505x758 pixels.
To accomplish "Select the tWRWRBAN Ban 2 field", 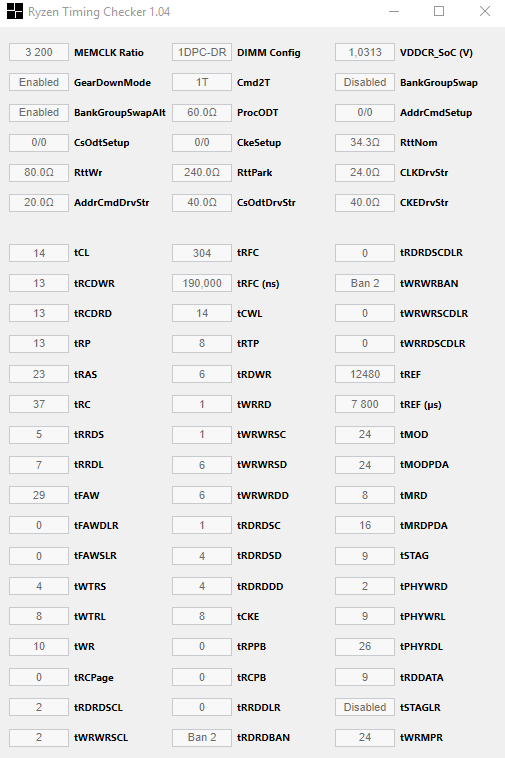I will (x=365, y=283).
